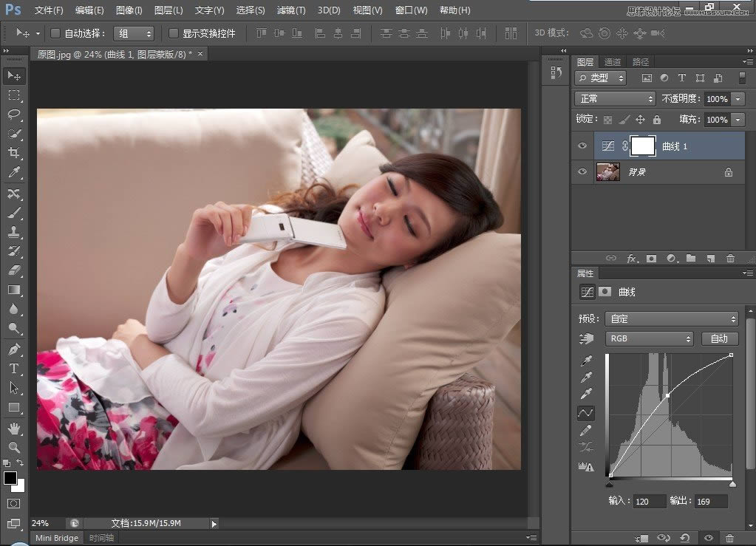Enable the 自动选择 checkbox
The height and width of the screenshot is (546, 756).
coord(55,33)
